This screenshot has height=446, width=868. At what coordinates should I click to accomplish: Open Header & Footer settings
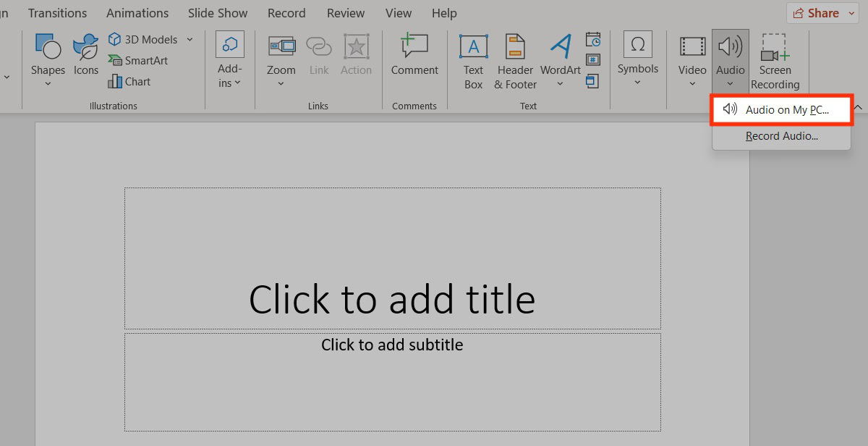(515, 61)
